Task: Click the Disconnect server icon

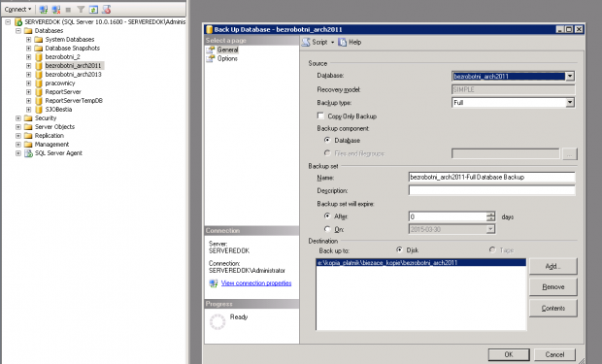Action: click(x=56, y=9)
